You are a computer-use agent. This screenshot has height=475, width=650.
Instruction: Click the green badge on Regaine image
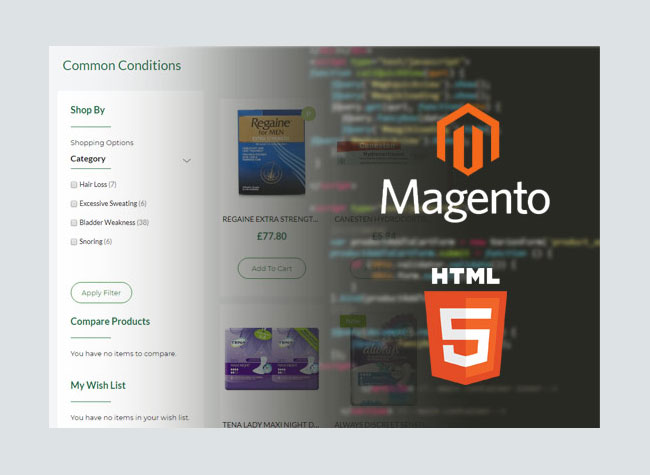pyautogui.click(x=308, y=113)
